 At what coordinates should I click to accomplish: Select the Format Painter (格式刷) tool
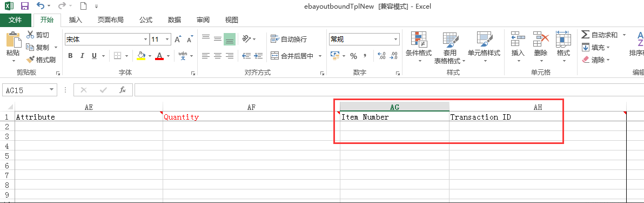pos(41,60)
